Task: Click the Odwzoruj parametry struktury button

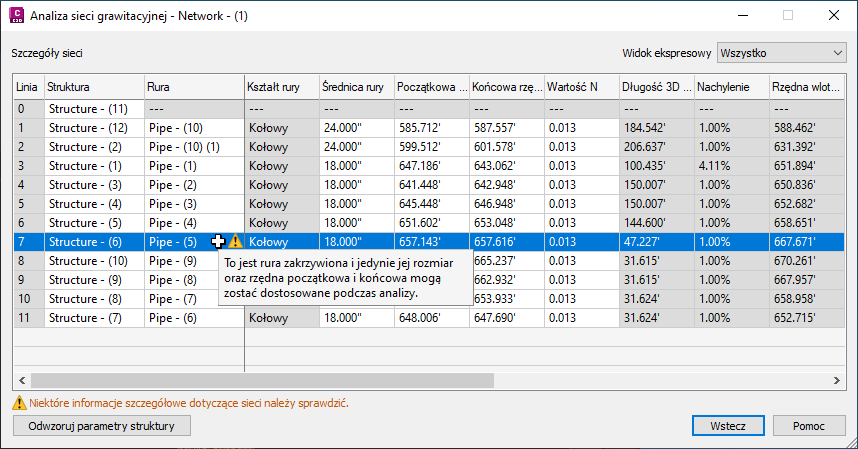Action: [102, 425]
